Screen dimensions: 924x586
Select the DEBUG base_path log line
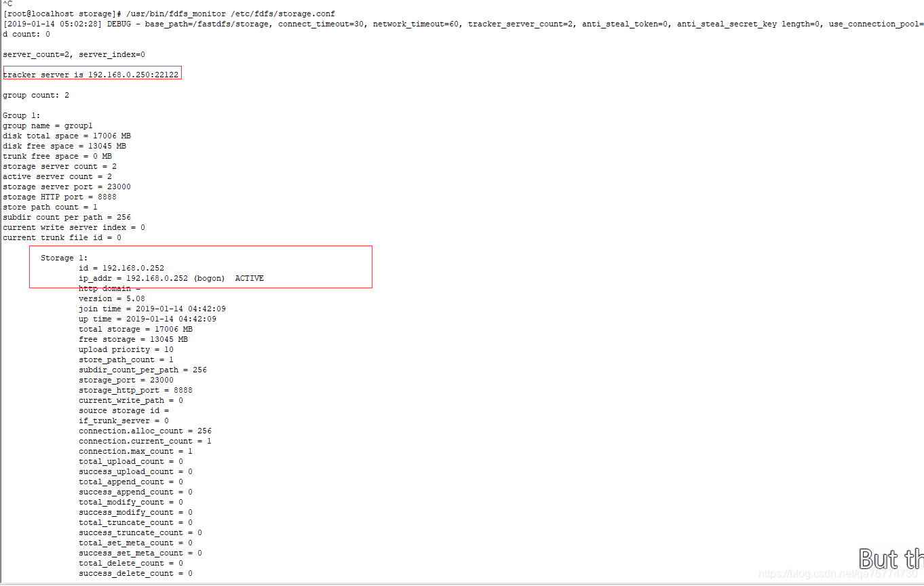pos(463,24)
